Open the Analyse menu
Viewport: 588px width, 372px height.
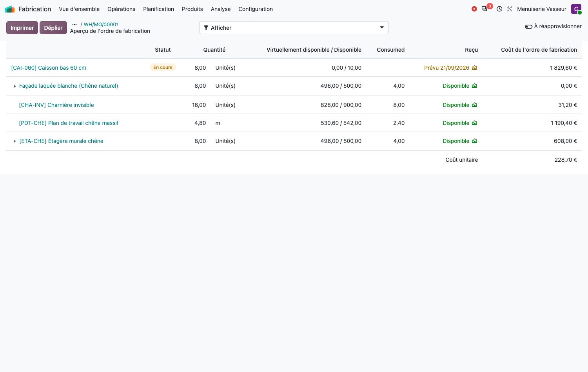click(221, 9)
